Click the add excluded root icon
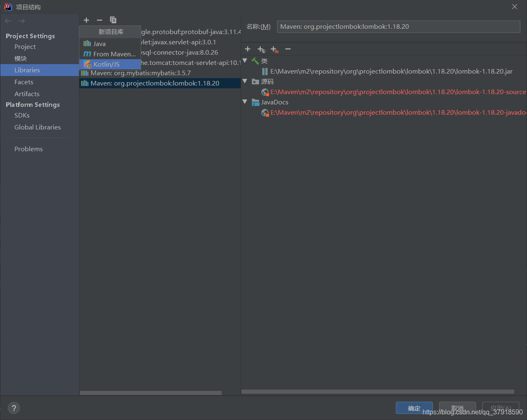The image size is (527, 420). pyautogui.click(x=274, y=49)
